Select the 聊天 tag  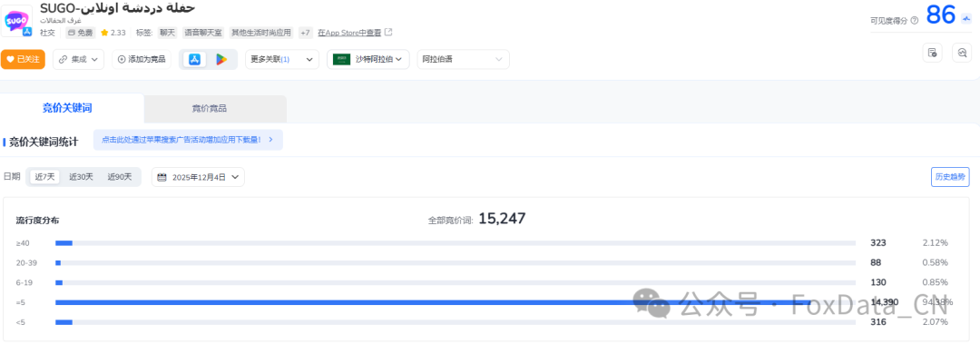pyautogui.click(x=168, y=33)
